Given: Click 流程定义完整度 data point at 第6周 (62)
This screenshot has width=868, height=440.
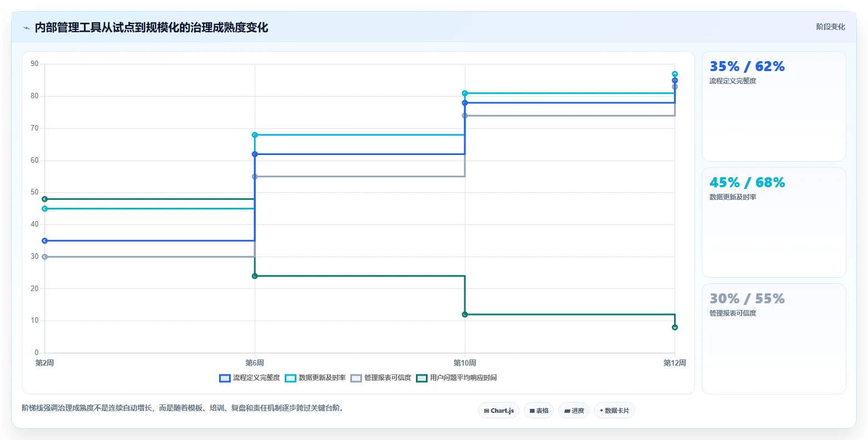Looking at the screenshot, I should (255, 154).
